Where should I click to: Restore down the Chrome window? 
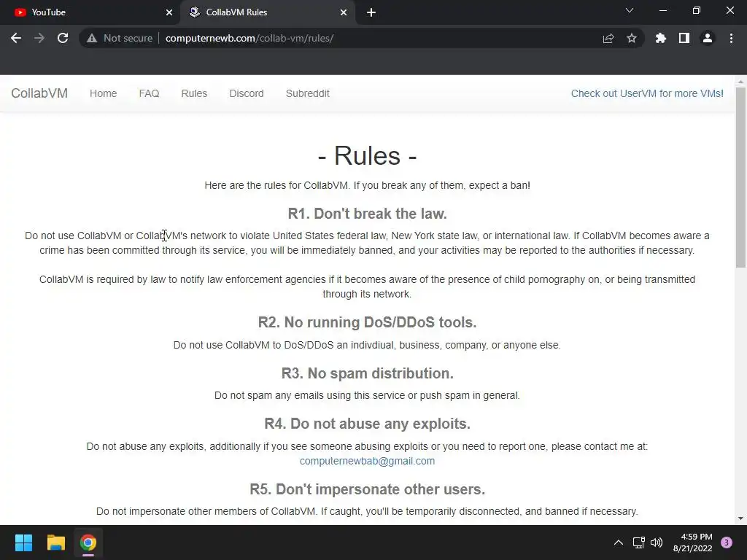point(697,10)
